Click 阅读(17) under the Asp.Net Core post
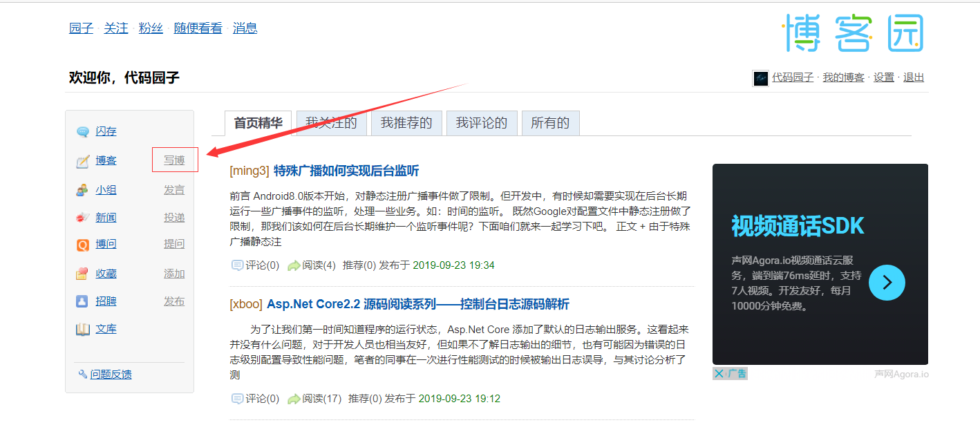Screen dimensions: 980x425 click(x=322, y=399)
